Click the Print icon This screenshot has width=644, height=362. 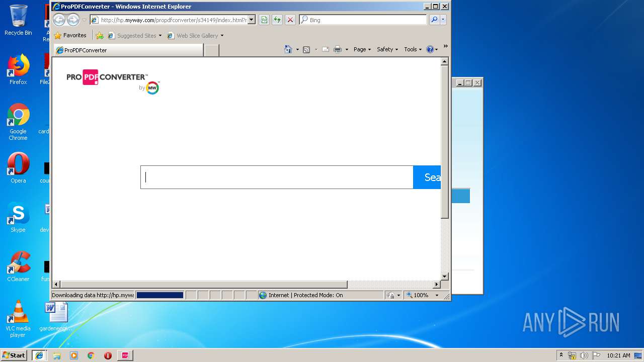tap(338, 49)
